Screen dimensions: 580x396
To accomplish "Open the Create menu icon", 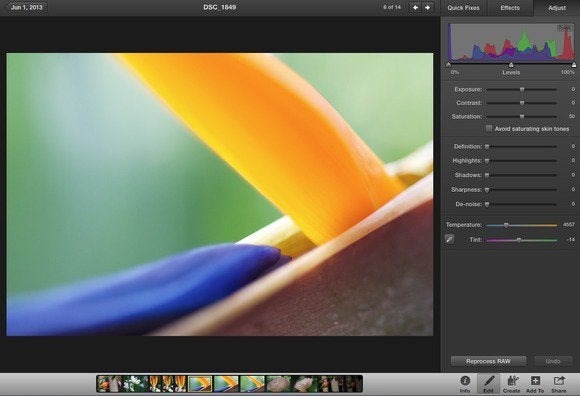I will pyautogui.click(x=512, y=384).
